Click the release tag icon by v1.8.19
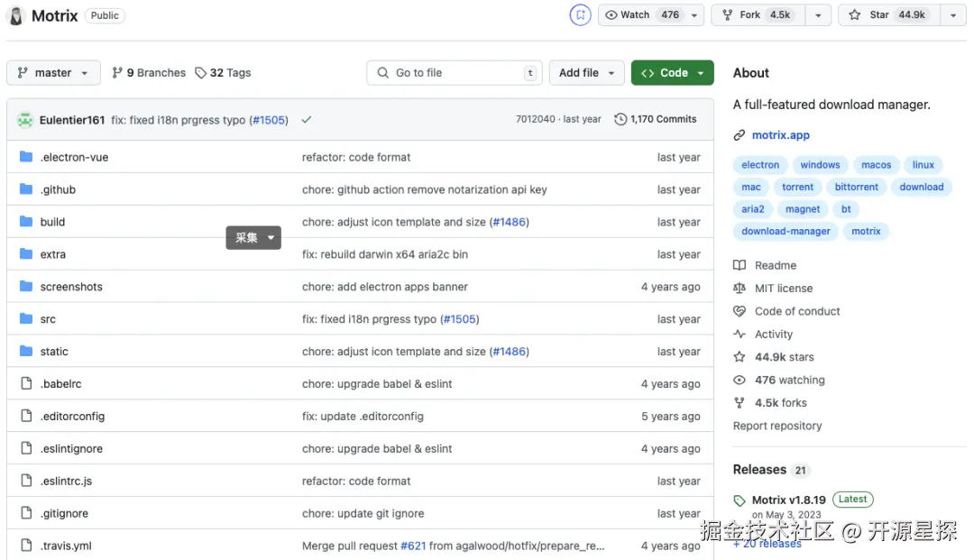Image resolution: width=974 pixels, height=560 pixels. (x=740, y=500)
